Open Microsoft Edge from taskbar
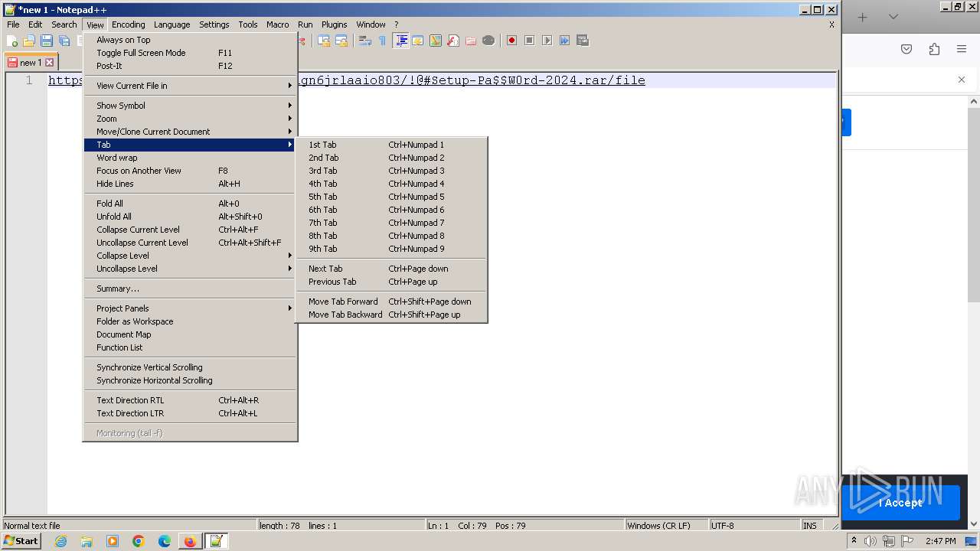 tap(164, 541)
